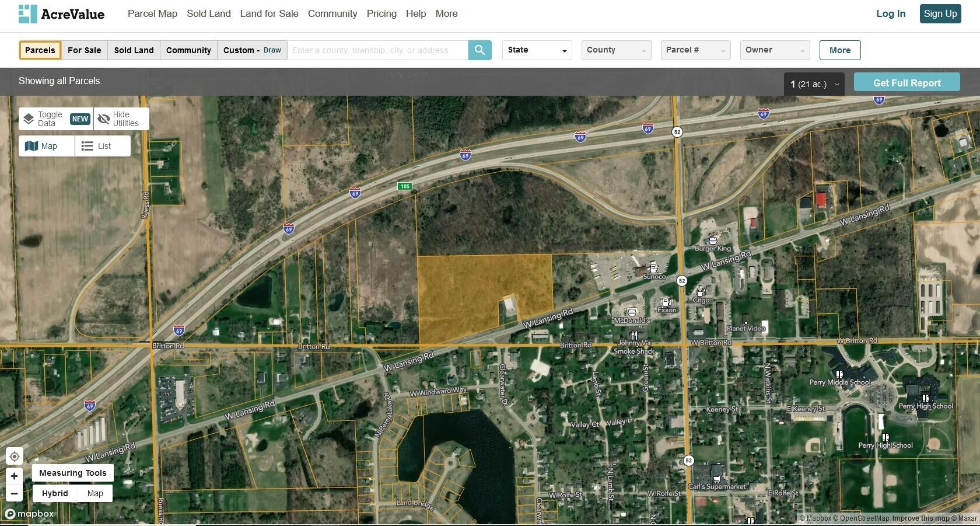Click the magnifying glass search button

coord(480,50)
